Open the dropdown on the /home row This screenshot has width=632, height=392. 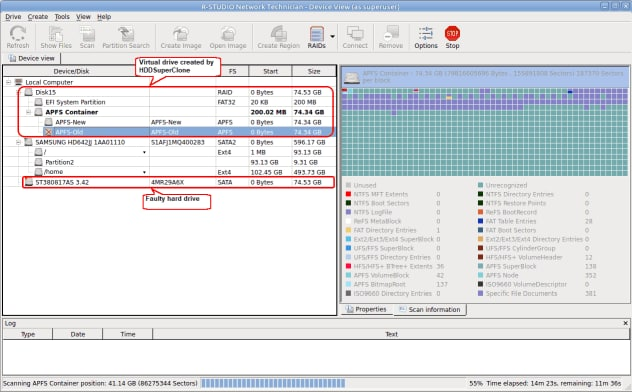[144, 172]
